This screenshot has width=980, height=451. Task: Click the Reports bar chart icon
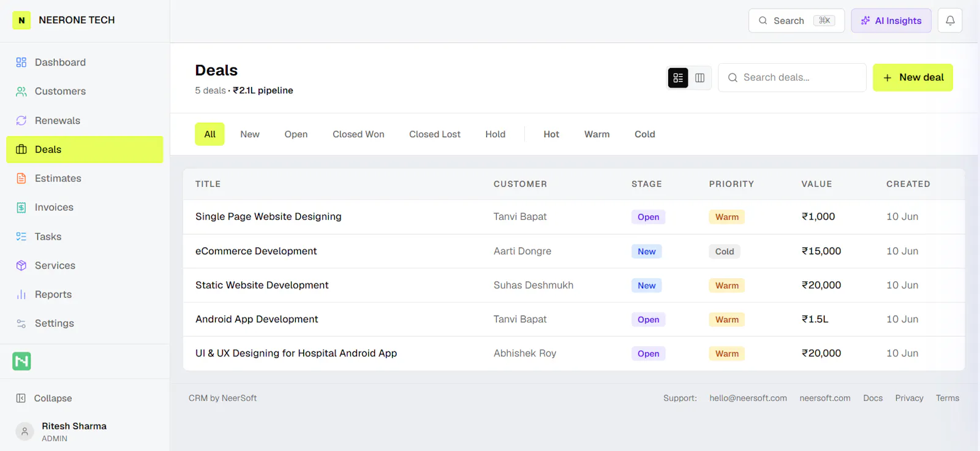[x=21, y=295]
